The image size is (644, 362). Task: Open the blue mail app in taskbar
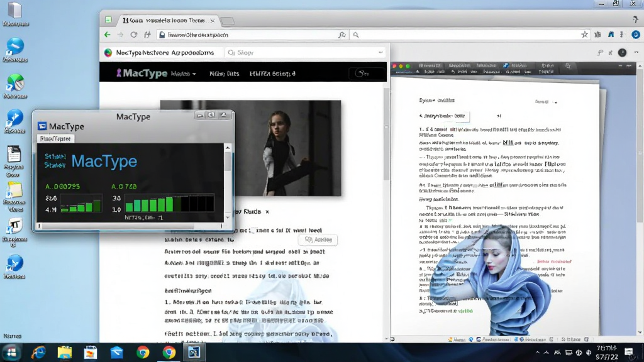(116, 352)
